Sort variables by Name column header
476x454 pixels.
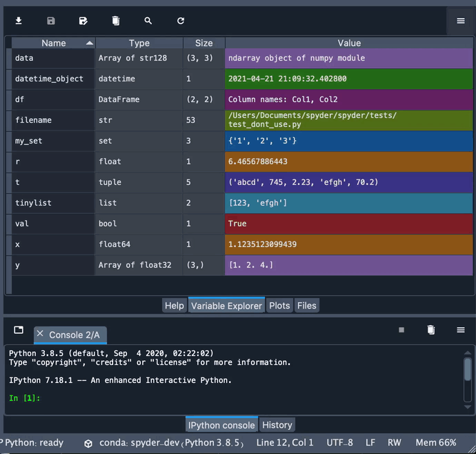tap(54, 43)
